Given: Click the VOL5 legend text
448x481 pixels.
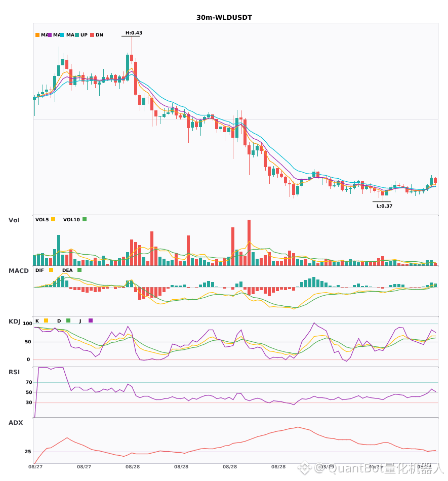Looking at the screenshot, I should pos(42,220).
